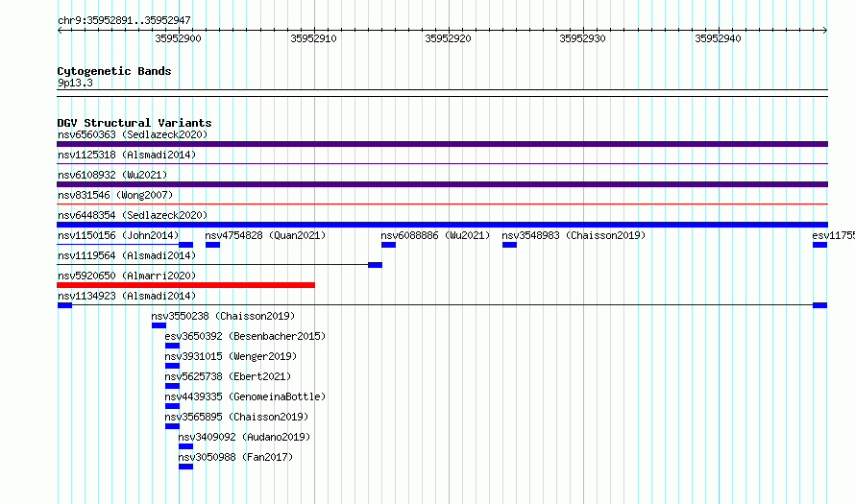Open nsv1125318 (Alsmadi2014) variant label
Image resolution: width=855 pixels, height=504 pixels.
(127, 155)
